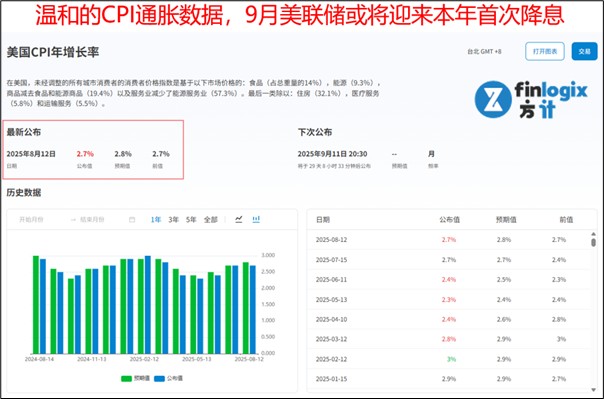
Task: Click the 2024-08-14 chart axis label
Action: [39, 359]
